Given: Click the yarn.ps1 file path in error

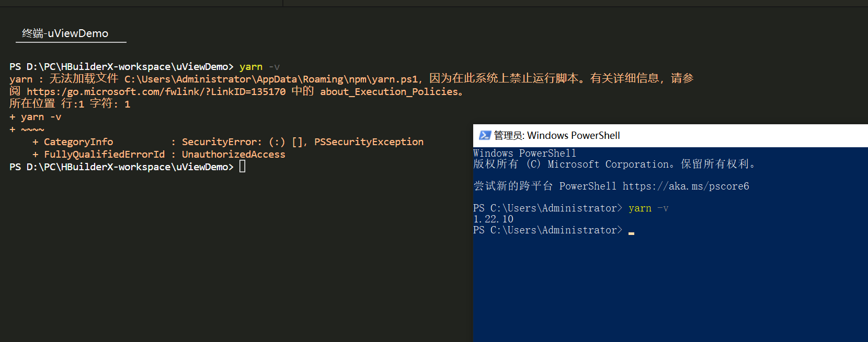Looking at the screenshot, I should point(271,79).
